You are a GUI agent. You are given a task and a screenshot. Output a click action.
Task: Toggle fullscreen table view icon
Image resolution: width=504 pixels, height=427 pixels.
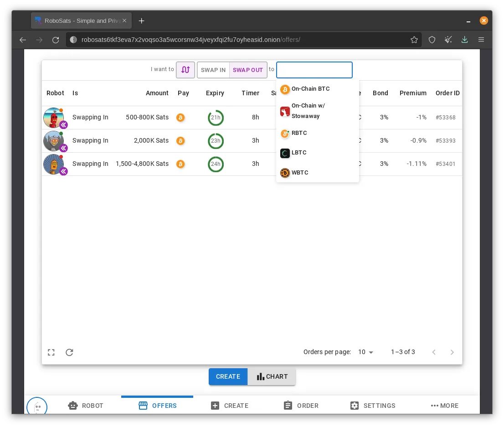(51, 352)
